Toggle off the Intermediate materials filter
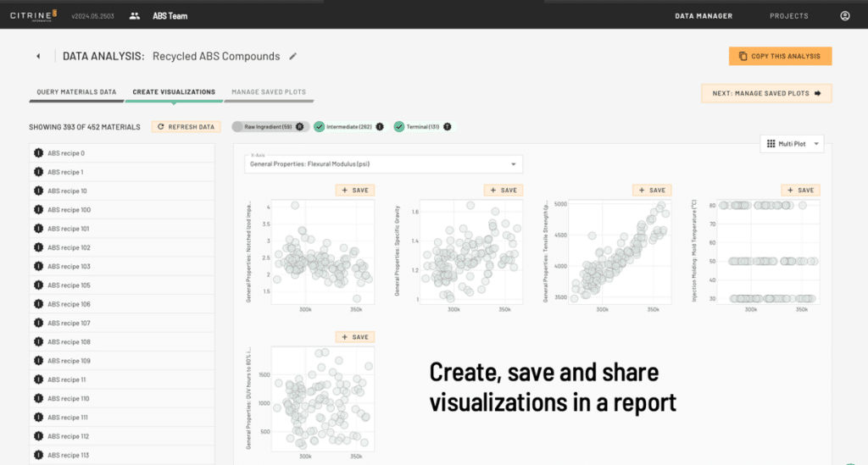Image resolution: width=868 pixels, height=465 pixels. tap(320, 127)
